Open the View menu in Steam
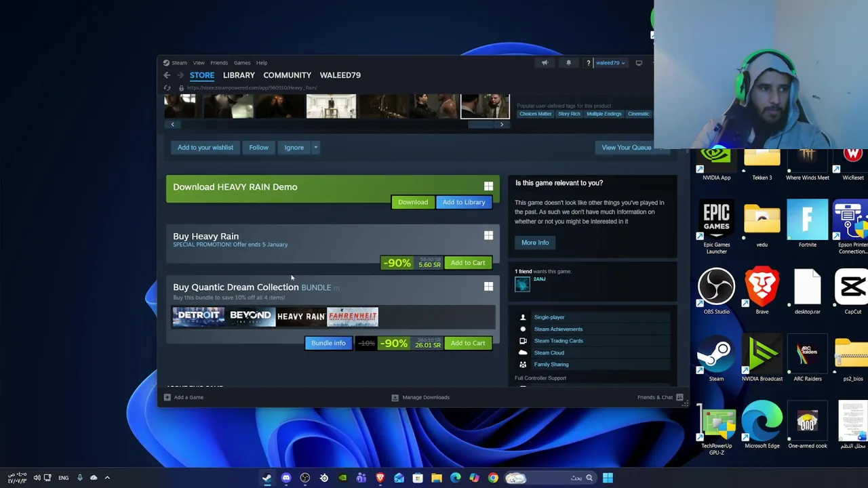This screenshot has height=488, width=868. 199,62
